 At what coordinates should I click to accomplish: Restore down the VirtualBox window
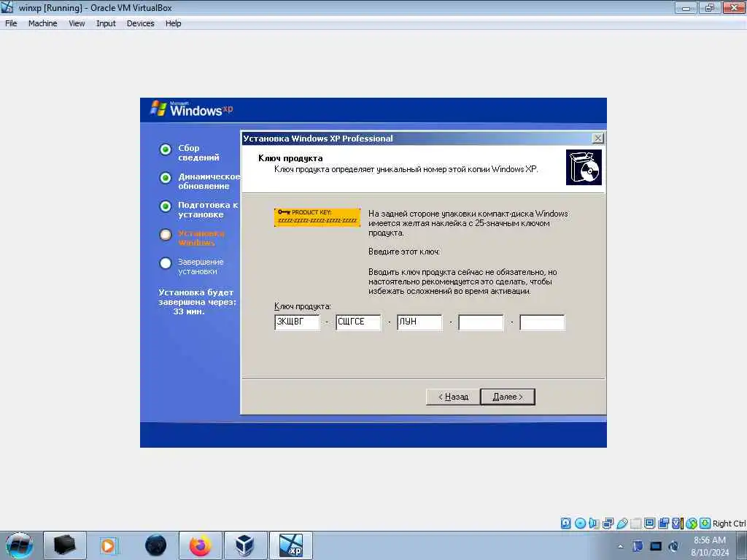tap(710, 7)
